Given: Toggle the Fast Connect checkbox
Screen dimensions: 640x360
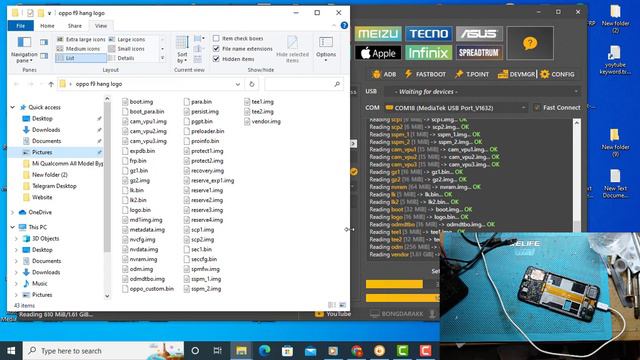Looking at the screenshot, I should pos(537,108).
